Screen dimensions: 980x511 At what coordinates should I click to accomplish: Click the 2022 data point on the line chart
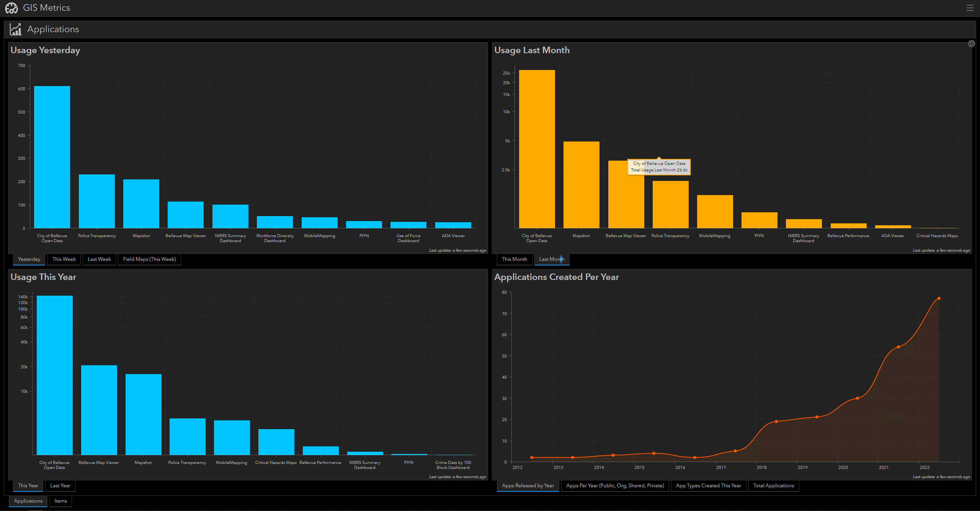tap(939, 298)
